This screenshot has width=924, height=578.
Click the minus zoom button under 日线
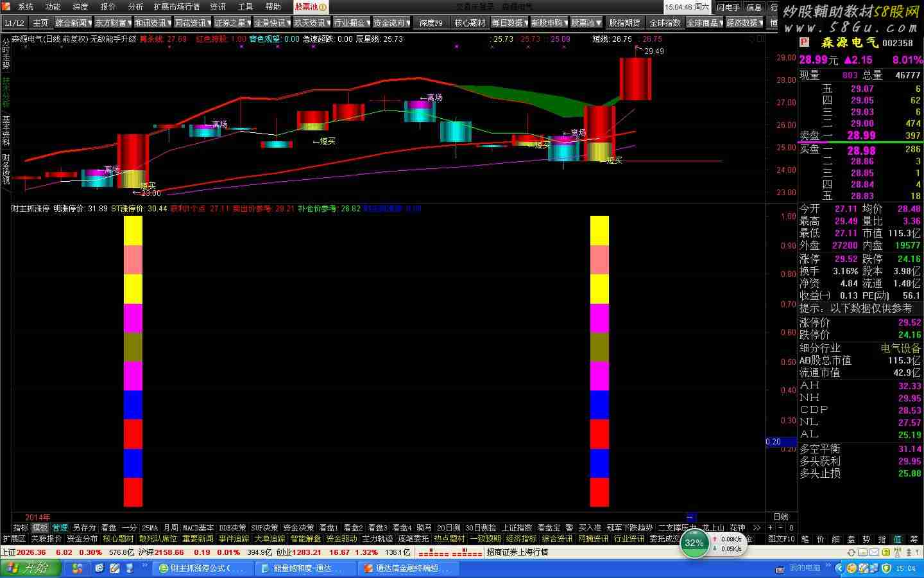781,528
